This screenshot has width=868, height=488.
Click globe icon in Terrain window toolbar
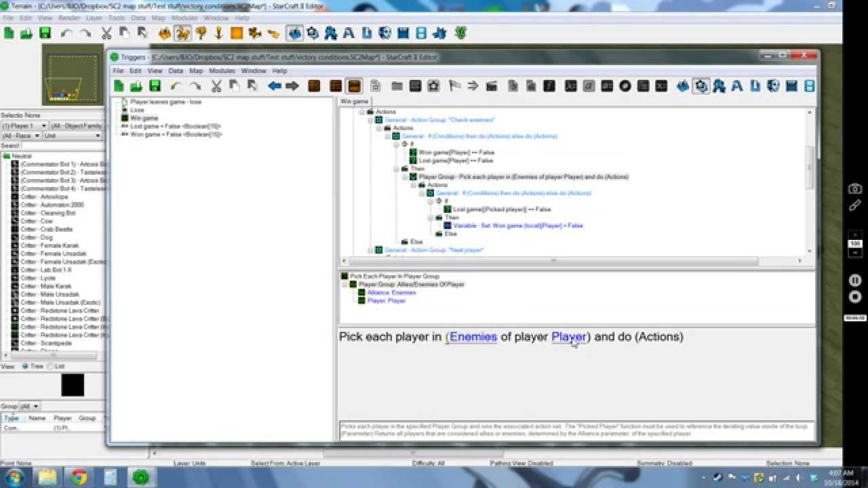385,33
